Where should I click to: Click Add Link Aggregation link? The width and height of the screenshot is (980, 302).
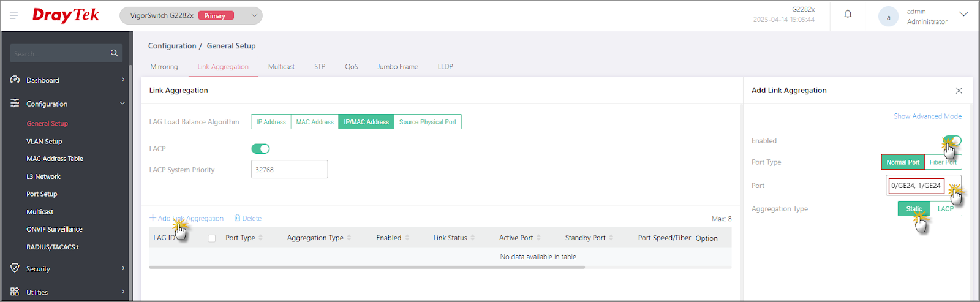click(187, 218)
